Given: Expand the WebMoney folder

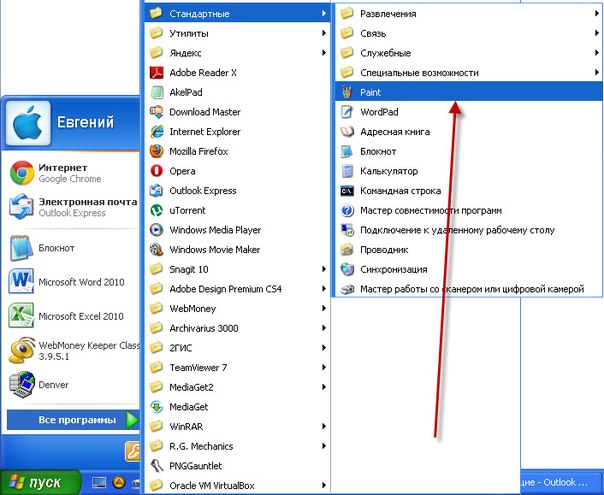Looking at the screenshot, I should pos(237,308).
